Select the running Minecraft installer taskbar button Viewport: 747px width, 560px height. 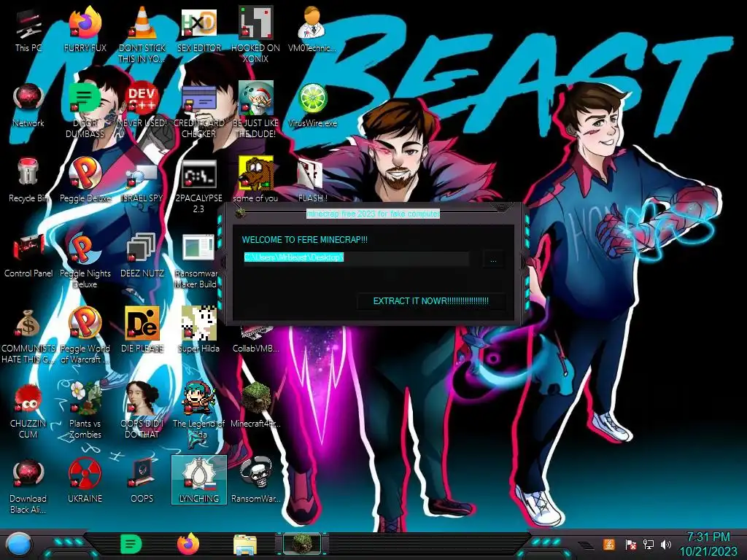point(302,544)
